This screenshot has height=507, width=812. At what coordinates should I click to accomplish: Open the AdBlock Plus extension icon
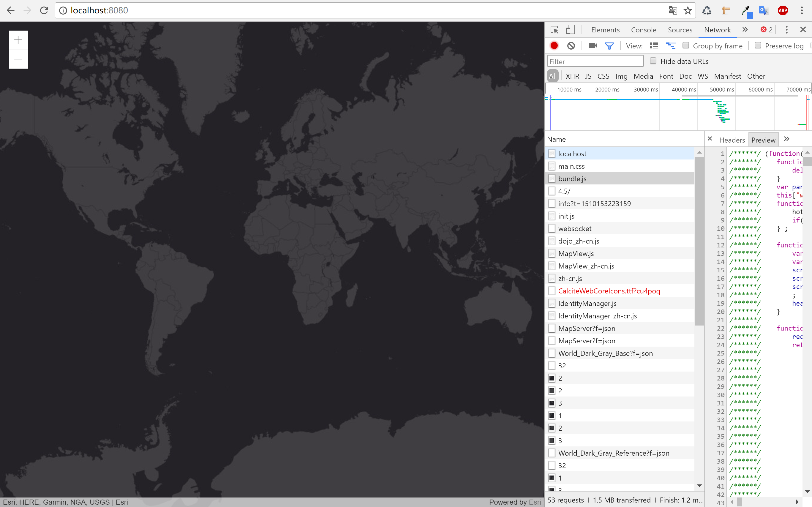pyautogui.click(x=783, y=10)
